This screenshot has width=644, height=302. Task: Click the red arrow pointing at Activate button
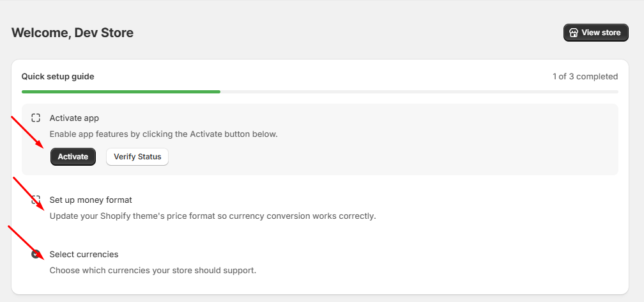coord(30,132)
